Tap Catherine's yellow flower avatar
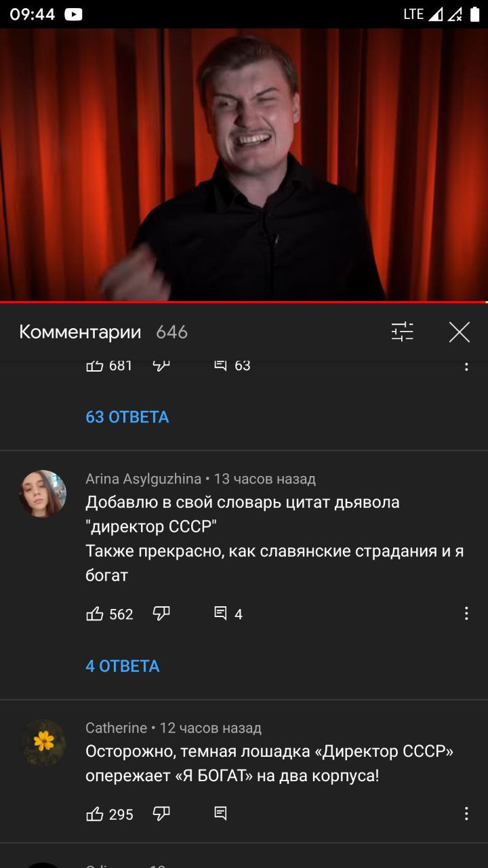Screen dimensions: 488x868 click(43, 743)
